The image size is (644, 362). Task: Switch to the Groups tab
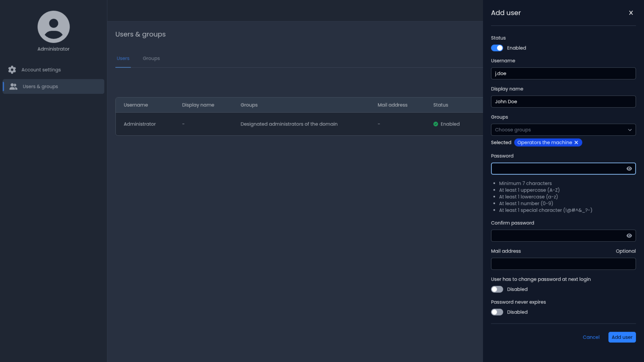pyautogui.click(x=151, y=58)
